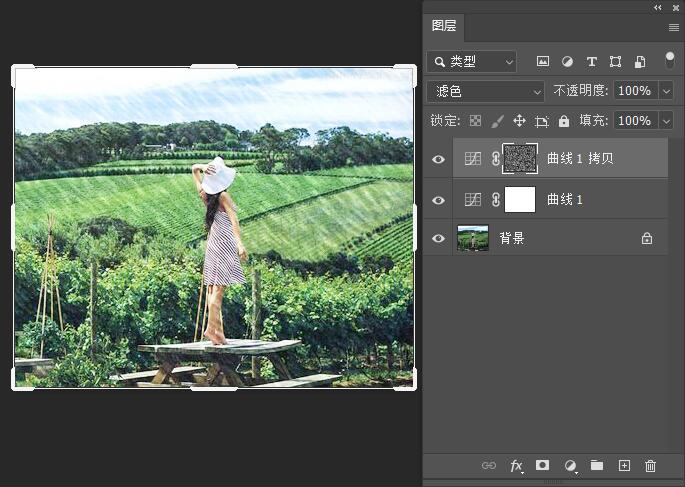Lock image pixels brush icon
The image size is (685, 487).
[497, 121]
